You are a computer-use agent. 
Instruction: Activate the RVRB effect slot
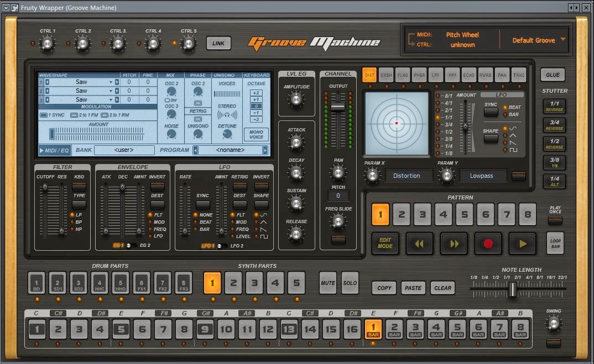coord(485,75)
